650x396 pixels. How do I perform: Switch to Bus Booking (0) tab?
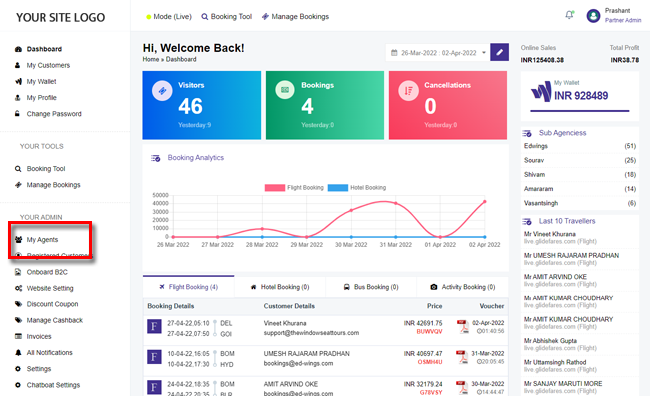coord(371,287)
